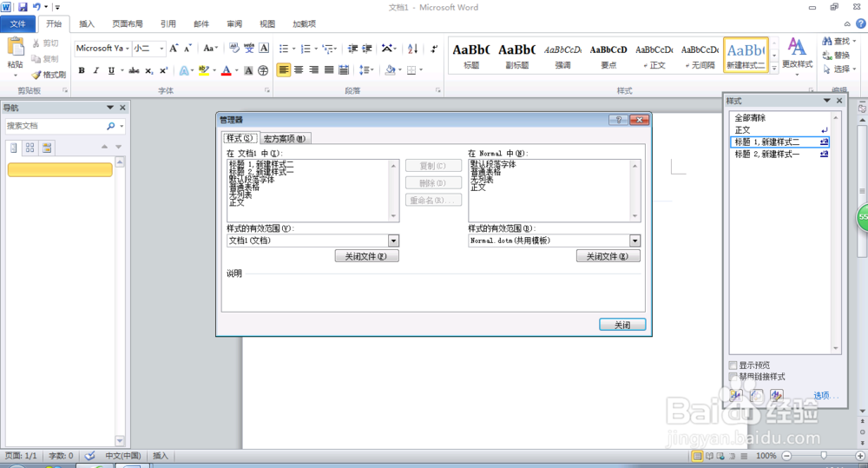Screen dimensions: 868x468
Task: Click the decrease indent icon
Action: coord(352,49)
